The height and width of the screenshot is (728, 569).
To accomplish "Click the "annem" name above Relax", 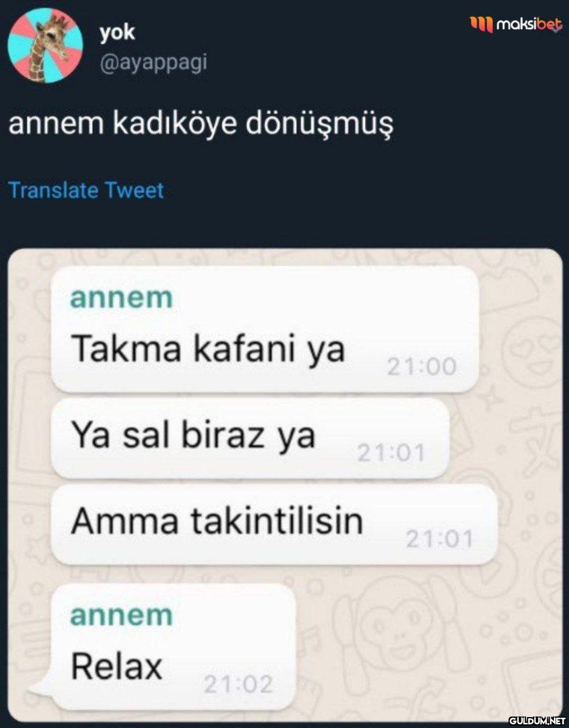I will pyautogui.click(x=121, y=615).
